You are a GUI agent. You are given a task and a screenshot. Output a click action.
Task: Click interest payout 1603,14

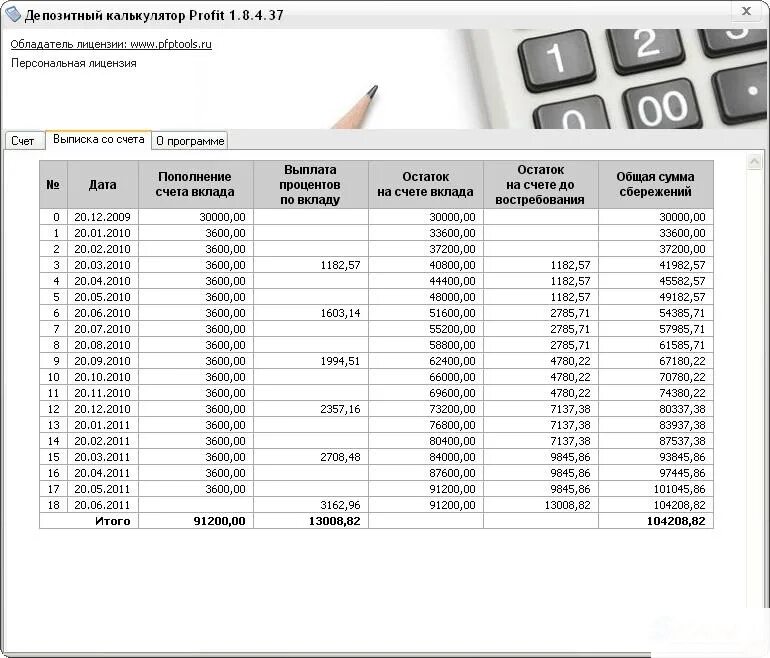coord(310,313)
